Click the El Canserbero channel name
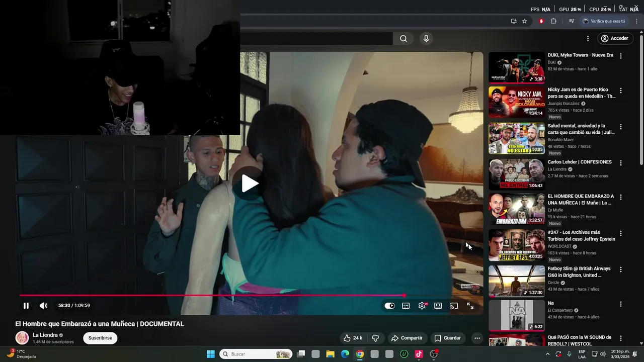This screenshot has height=362, width=644. pyautogui.click(x=560, y=310)
